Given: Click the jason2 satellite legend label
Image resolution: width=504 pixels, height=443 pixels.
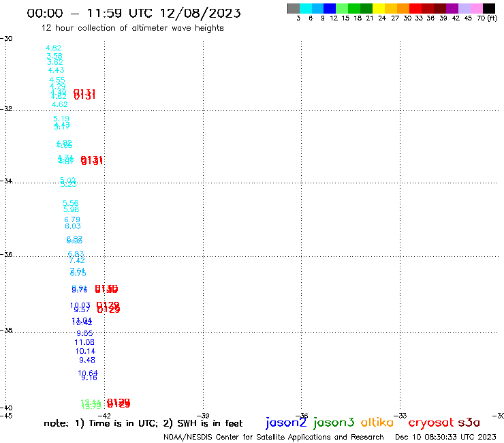Looking at the screenshot, I should tap(286, 423).
